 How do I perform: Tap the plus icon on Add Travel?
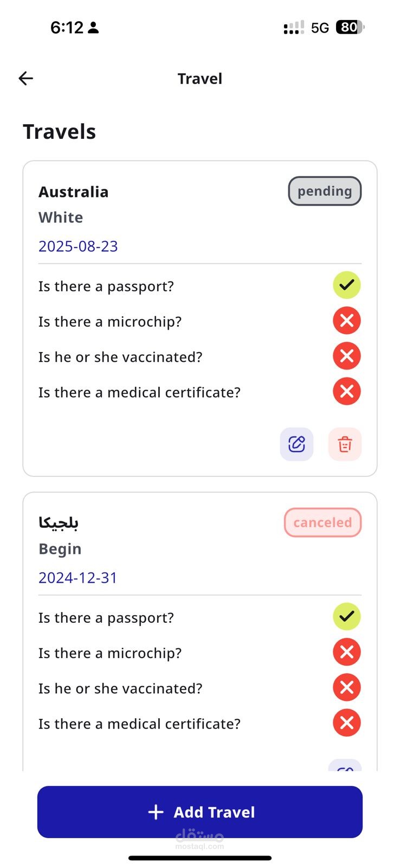156,812
